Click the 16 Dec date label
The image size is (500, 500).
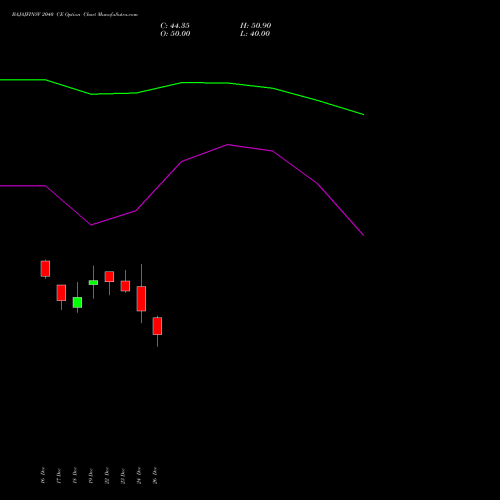click(x=43, y=475)
